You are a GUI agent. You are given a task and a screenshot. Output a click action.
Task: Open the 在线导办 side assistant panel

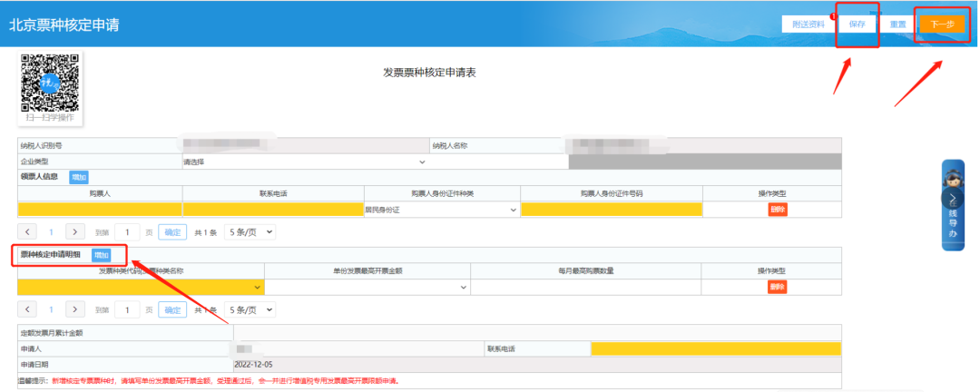tap(953, 205)
